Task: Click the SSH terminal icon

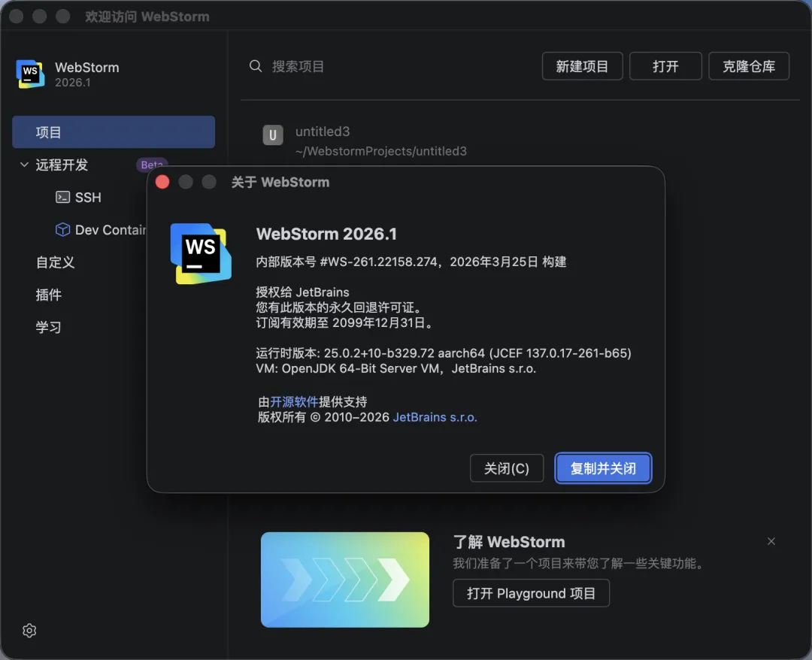Action: tap(63, 197)
